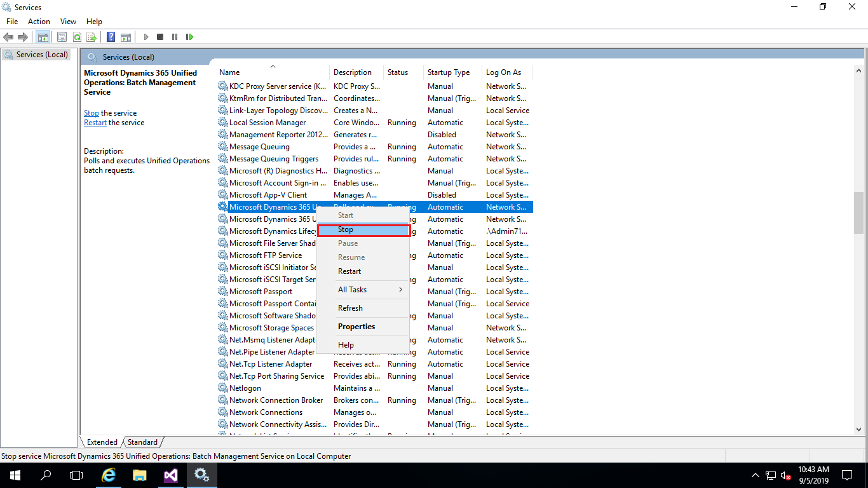
Task: Click the gear icon beside Message Queuing Triggers
Action: (x=222, y=159)
